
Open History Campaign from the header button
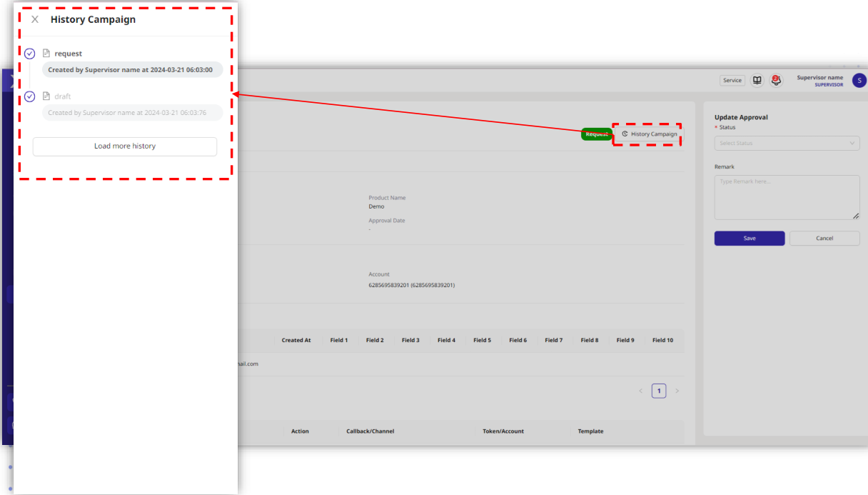point(650,134)
